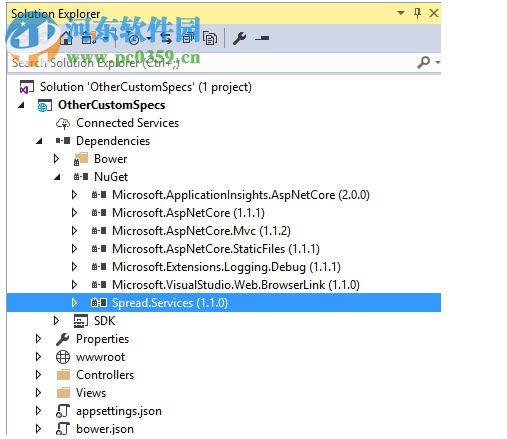Viewport: 507px width, 439px height.
Task: Click the wwwroot globe icon
Action: tap(63, 357)
